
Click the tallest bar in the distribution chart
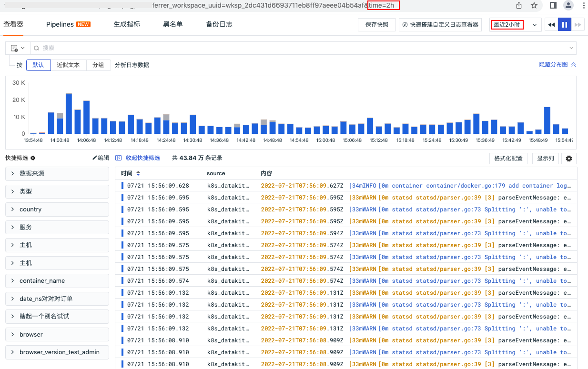[x=69, y=113]
